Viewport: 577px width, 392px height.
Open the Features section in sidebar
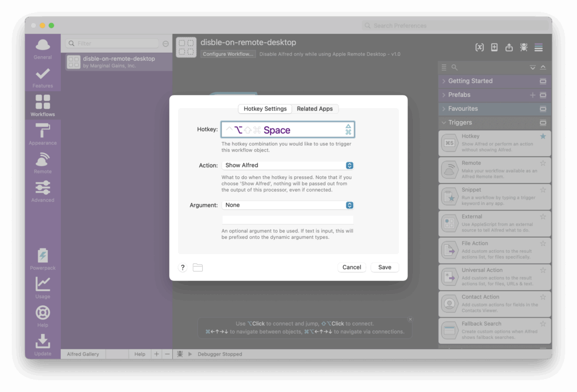[43, 77]
